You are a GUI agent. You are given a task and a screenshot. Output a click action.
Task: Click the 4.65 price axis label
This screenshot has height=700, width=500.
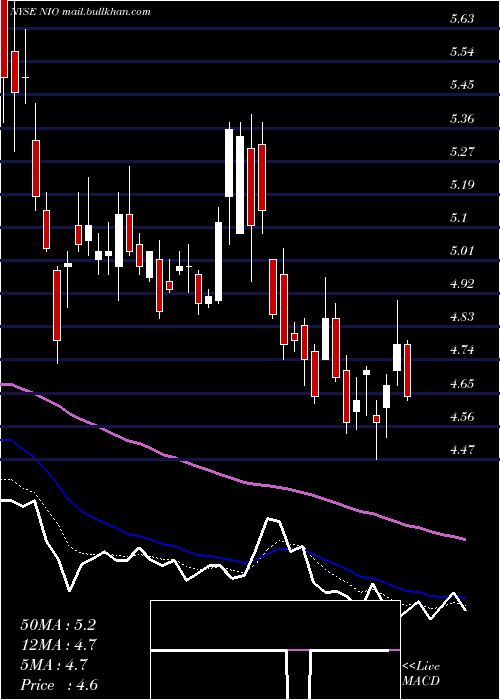pyautogui.click(x=462, y=383)
